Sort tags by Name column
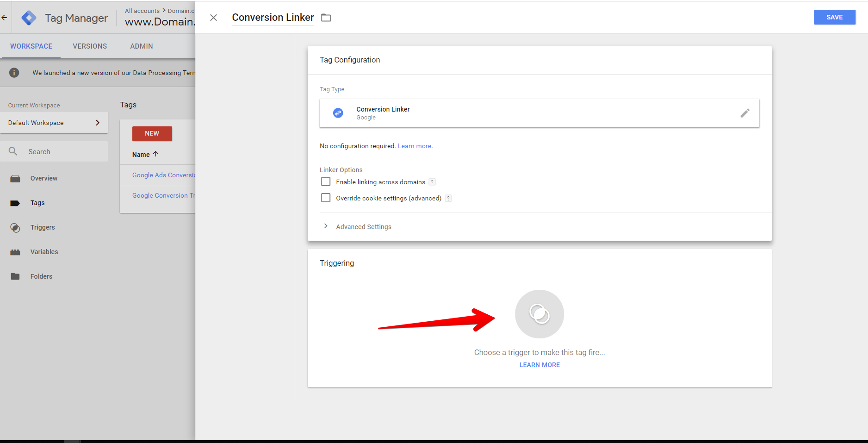The width and height of the screenshot is (868, 443). (x=145, y=154)
